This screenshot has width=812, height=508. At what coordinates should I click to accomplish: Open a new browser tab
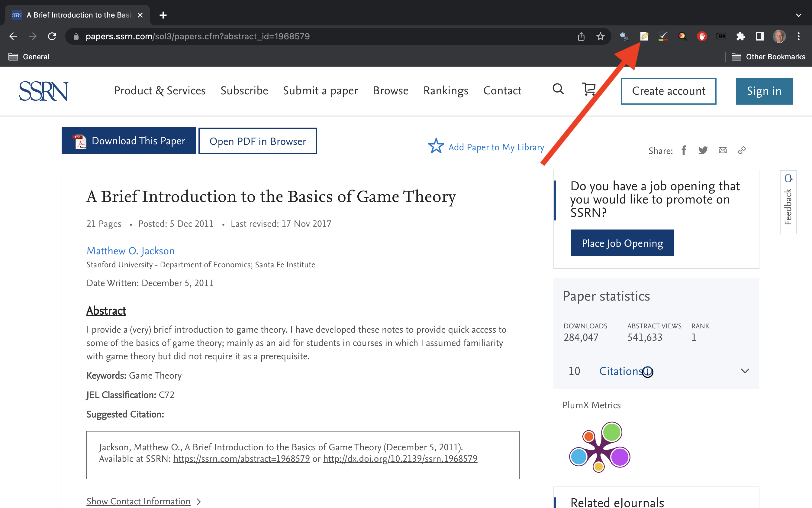click(x=163, y=15)
